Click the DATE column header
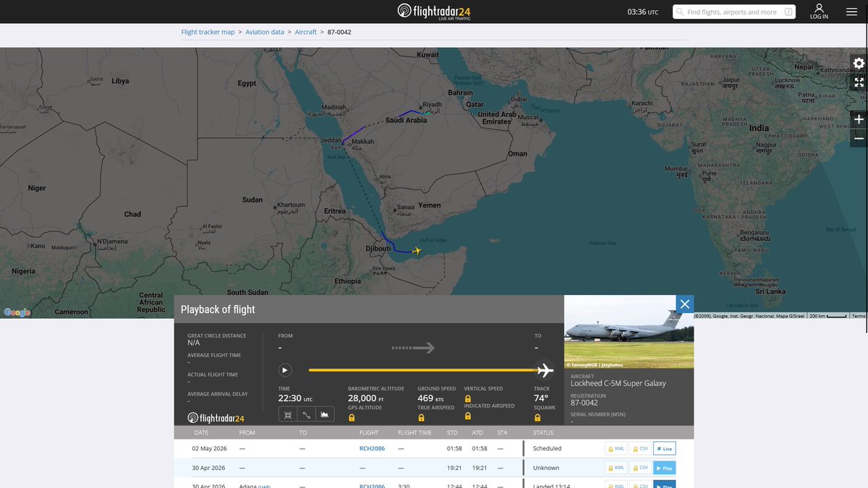The height and width of the screenshot is (488, 868). coord(201,432)
